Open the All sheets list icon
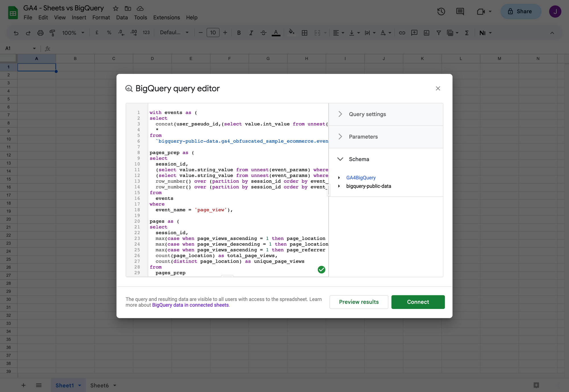Viewport: 569px width, 392px height. [x=39, y=385]
